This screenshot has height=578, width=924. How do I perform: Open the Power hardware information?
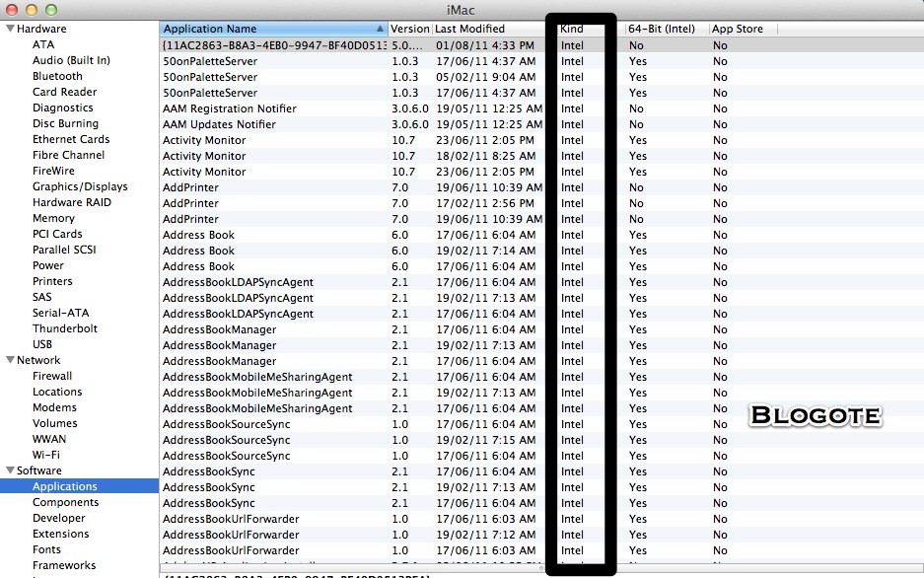[x=47, y=265]
